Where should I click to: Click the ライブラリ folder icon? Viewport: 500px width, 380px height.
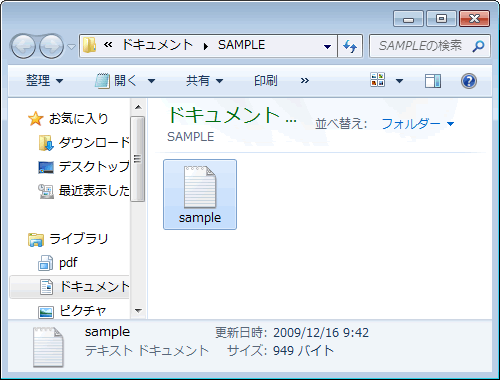click(36, 239)
